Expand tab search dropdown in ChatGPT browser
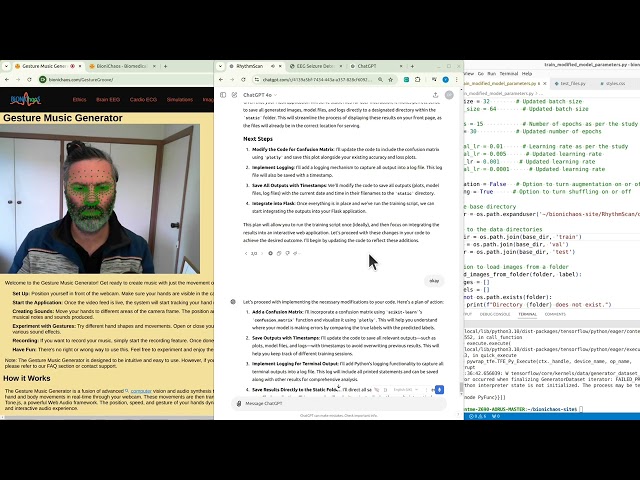Viewport: 640px width, 480px height. click(x=220, y=66)
